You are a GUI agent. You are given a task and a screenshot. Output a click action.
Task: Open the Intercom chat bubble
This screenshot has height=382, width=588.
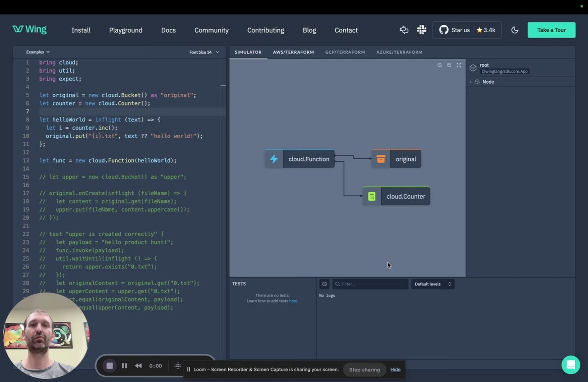(571, 365)
